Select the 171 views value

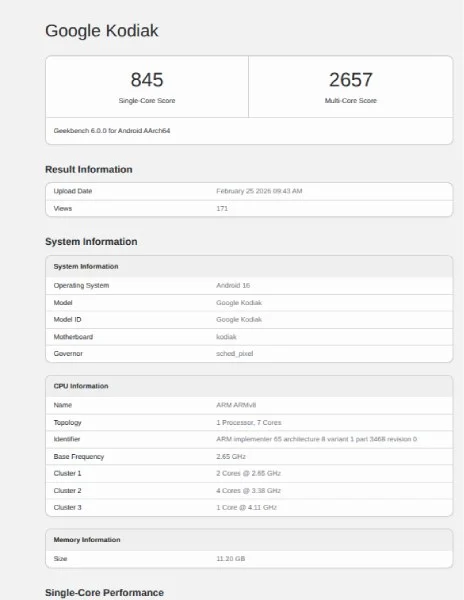[222, 209]
